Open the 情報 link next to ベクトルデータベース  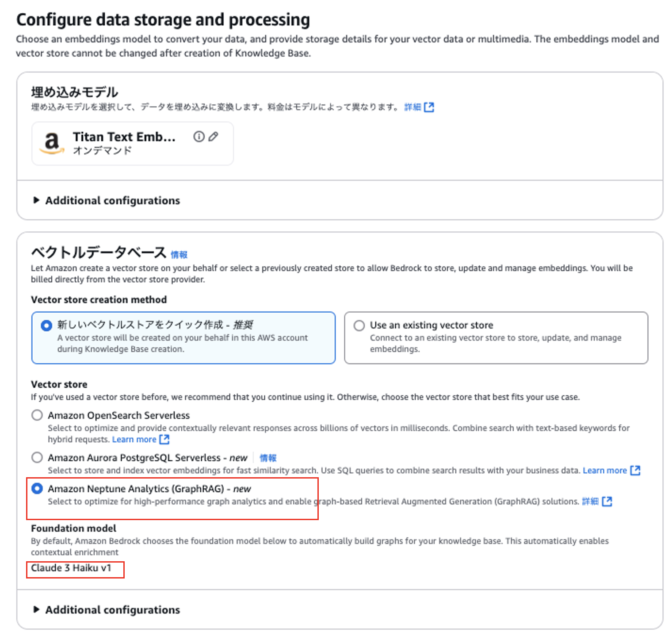pyautogui.click(x=179, y=255)
